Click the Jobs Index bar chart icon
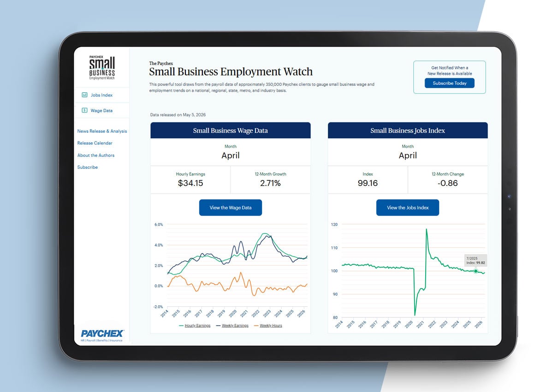 84,95
